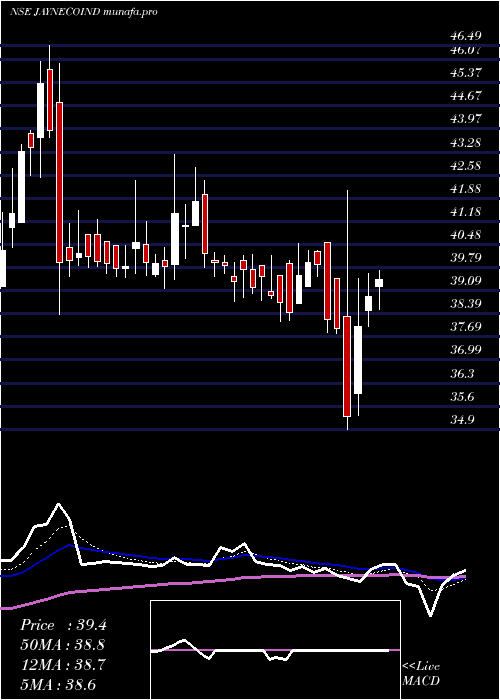The image size is (500, 700).
Task: Click the 42.58 price axis label
Action: (466, 166)
